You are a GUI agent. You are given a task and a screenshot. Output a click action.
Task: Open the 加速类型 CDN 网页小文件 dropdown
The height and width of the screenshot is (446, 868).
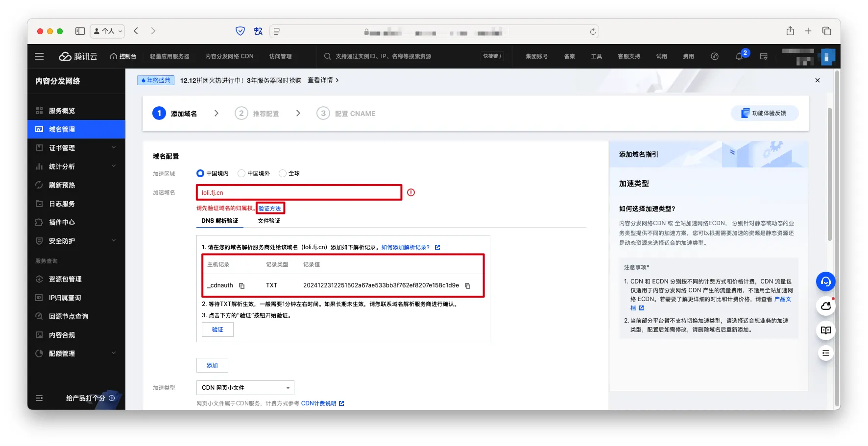pos(245,388)
